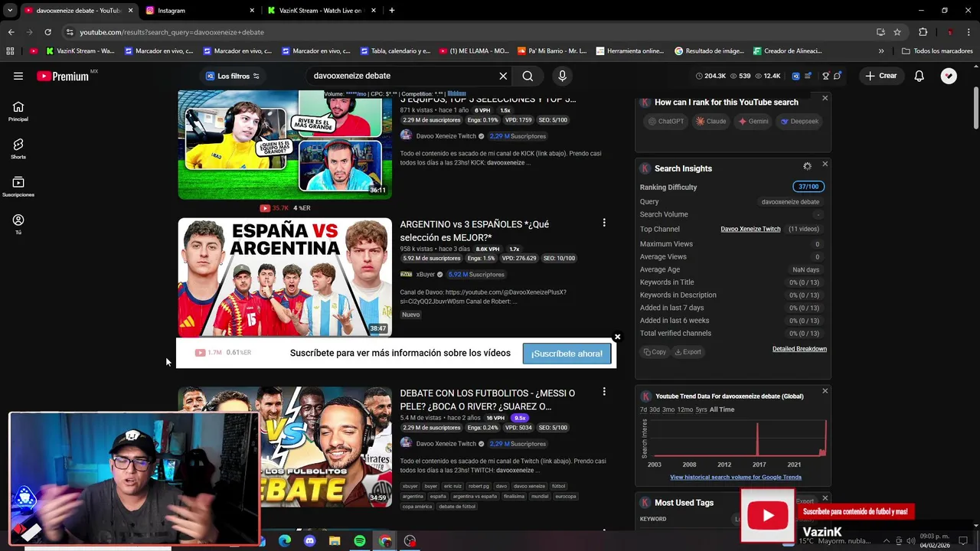Open Suscripciones in the sidebar
Screen dimensions: 980x551
point(18,187)
